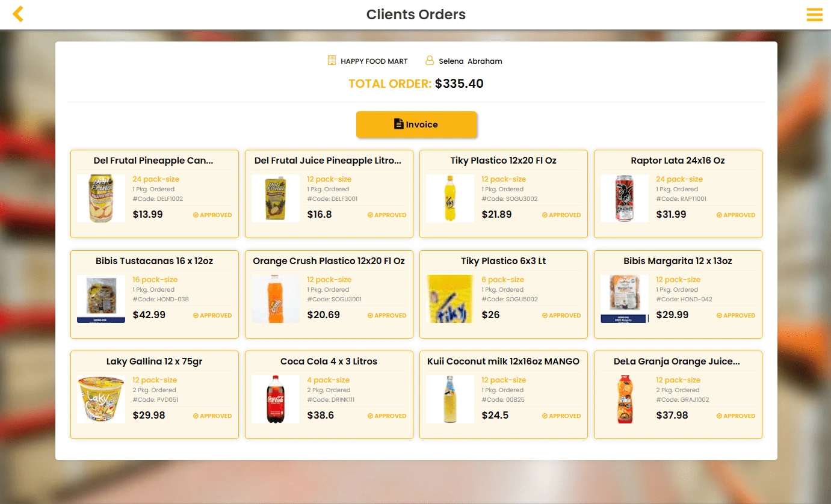Click the Clients Orders page title
The height and width of the screenshot is (504, 831).
click(x=416, y=14)
